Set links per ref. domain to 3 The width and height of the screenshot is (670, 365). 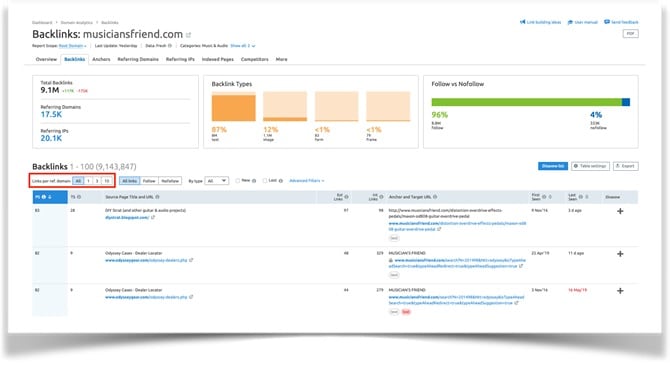pyautogui.click(x=97, y=181)
